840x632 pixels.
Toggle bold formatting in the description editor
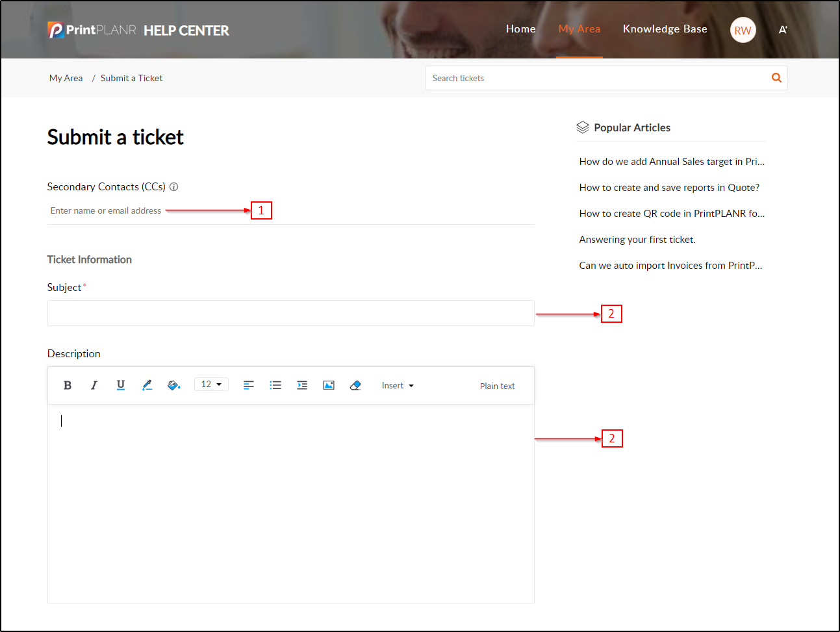click(x=68, y=385)
